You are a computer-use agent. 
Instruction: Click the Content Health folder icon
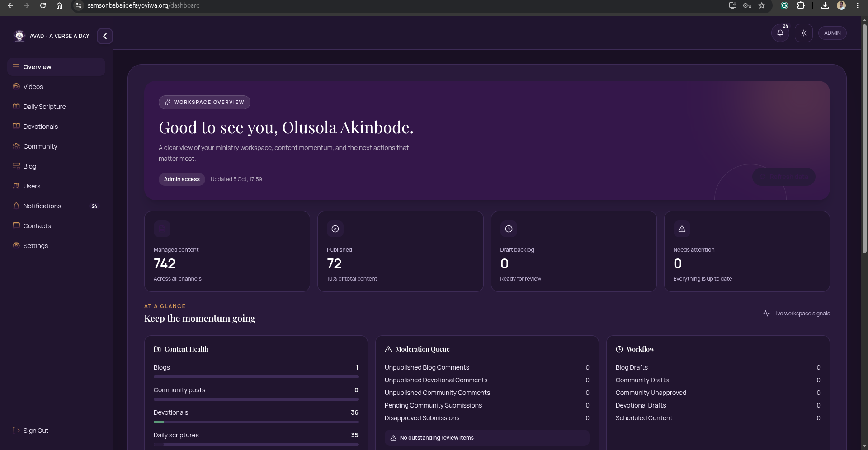157,349
